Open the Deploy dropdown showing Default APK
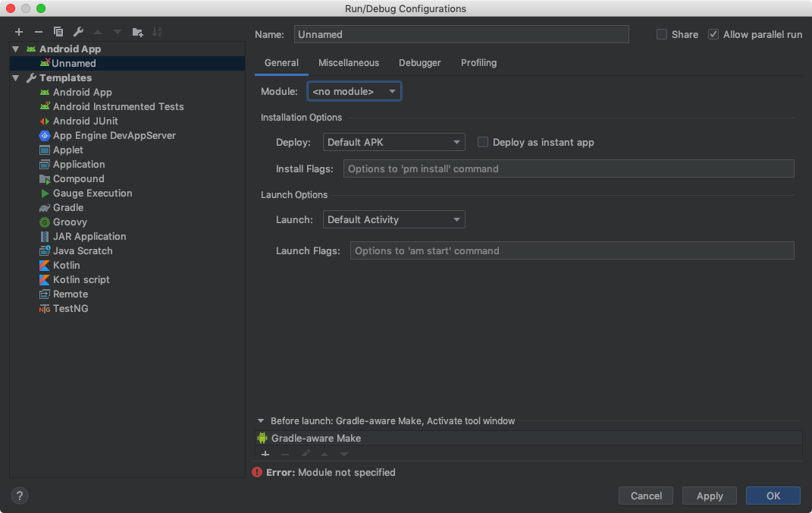The width and height of the screenshot is (812, 513). pyautogui.click(x=393, y=142)
